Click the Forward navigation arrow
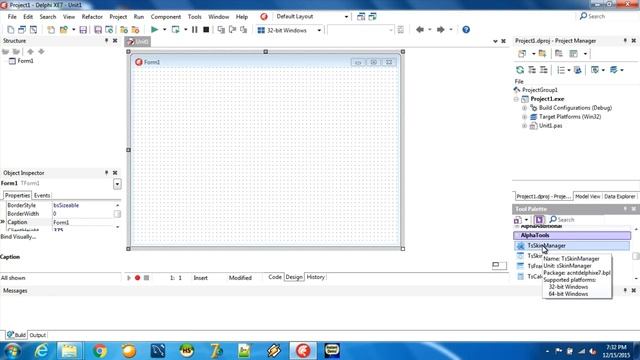Image resolution: width=640 pixels, height=360 pixels. (x=440, y=30)
